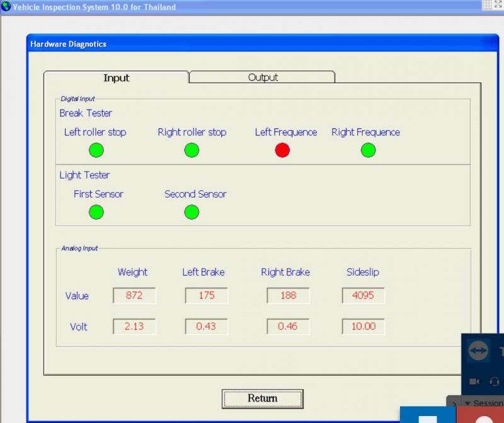The image size is (504, 423).
Task: Open the Output tab
Action: click(262, 77)
